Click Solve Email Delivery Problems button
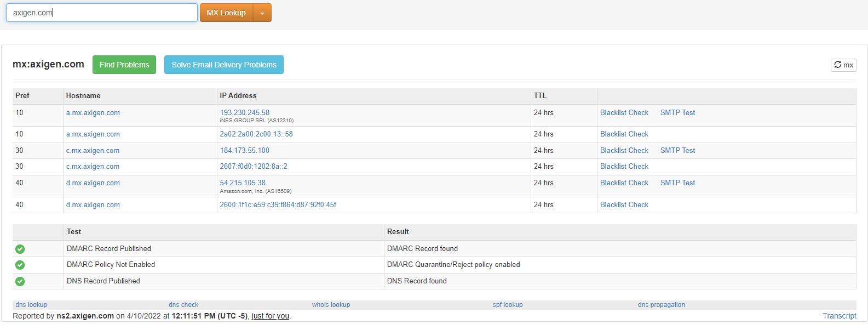 [224, 65]
